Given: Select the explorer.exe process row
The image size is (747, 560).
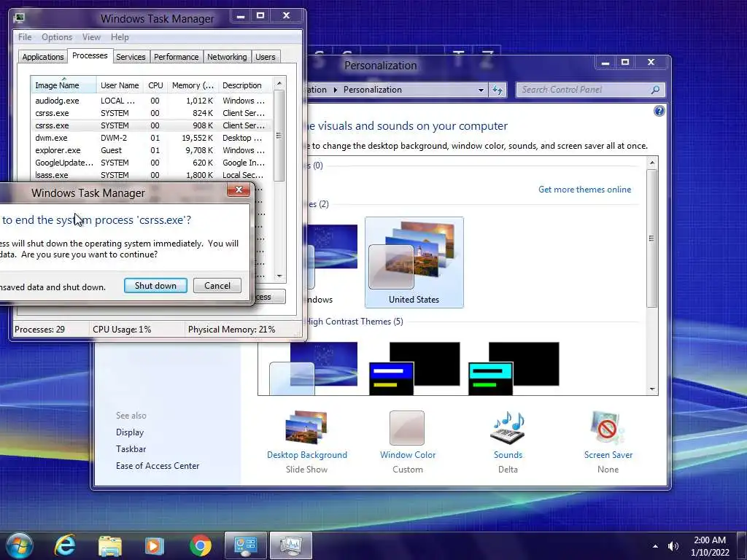Looking at the screenshot, I should [x=152, y=150].
